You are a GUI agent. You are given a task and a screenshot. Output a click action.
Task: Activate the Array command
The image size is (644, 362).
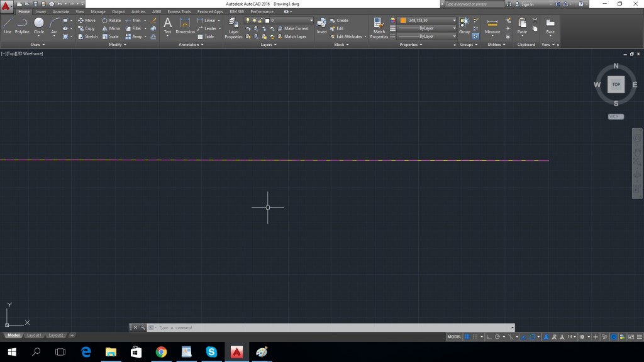point(134,36)
